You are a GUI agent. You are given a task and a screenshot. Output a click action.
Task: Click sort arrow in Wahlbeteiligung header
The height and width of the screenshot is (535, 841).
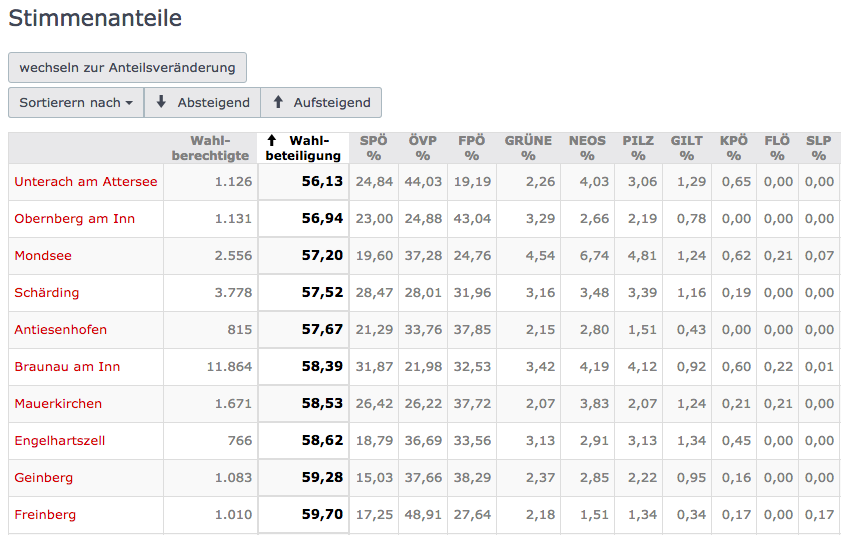[272, 141]
